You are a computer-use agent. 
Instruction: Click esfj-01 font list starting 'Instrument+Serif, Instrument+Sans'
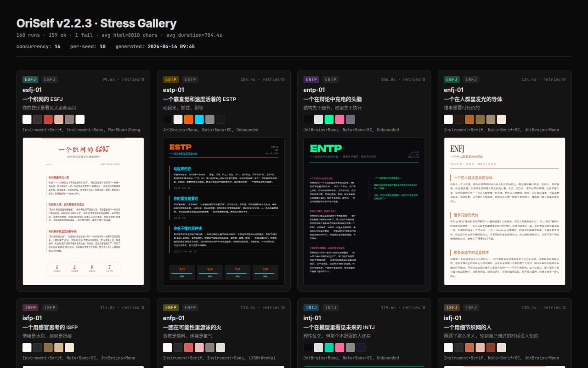[x=81, y=130]
